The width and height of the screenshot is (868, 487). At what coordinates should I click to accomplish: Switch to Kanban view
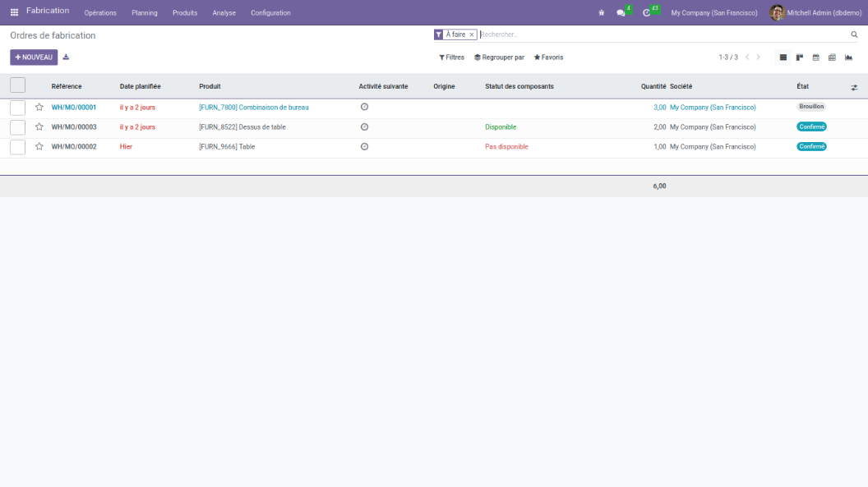[800, 57]
